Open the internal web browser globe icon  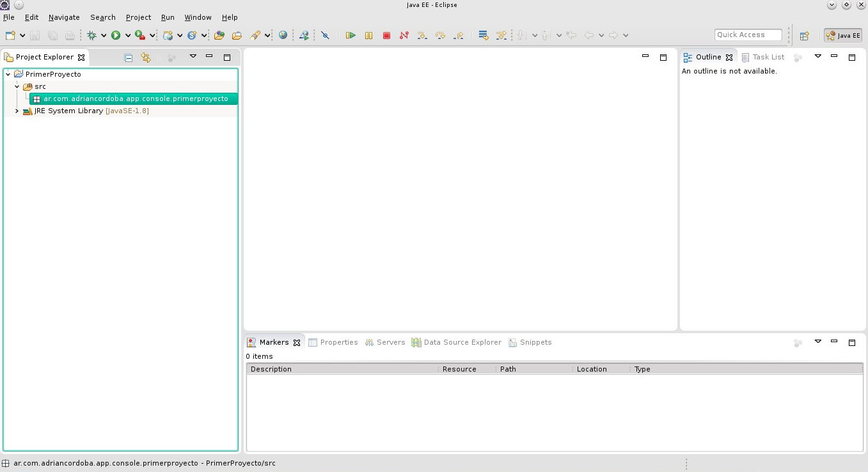coord(281,35)
